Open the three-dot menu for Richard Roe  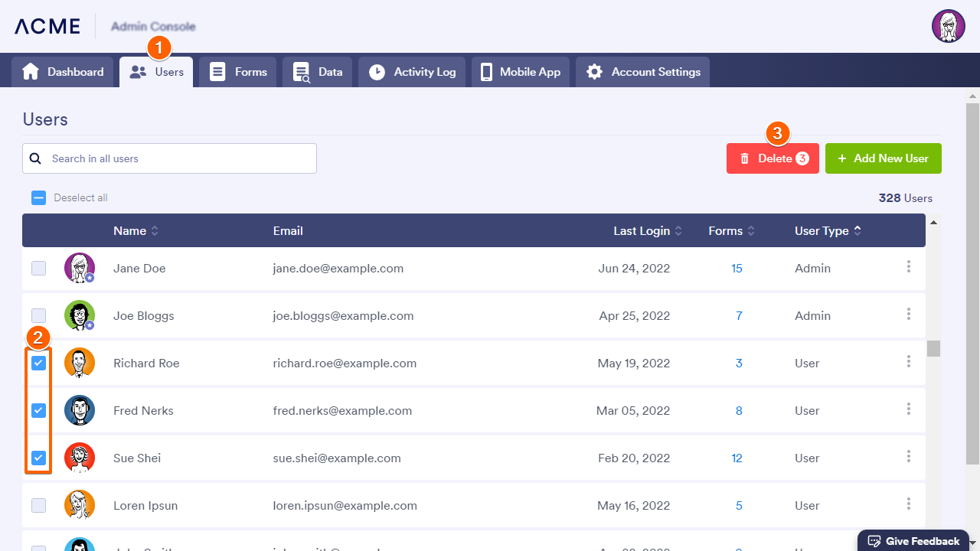909,362
